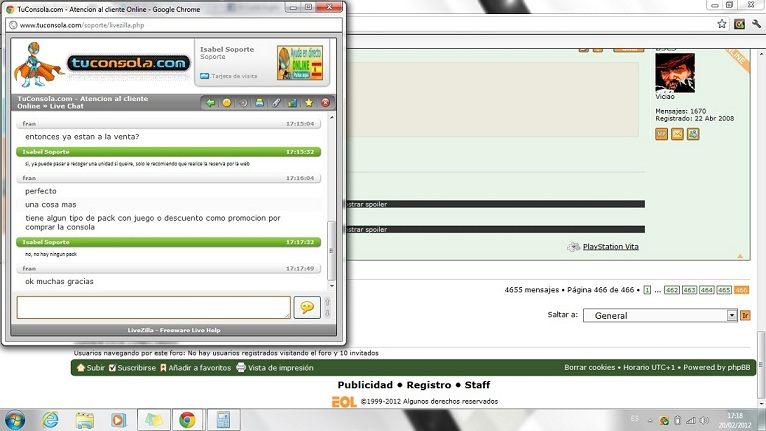Click the popup address bar URL
This screenshot has width=766, height=431.
pos(82,25)
